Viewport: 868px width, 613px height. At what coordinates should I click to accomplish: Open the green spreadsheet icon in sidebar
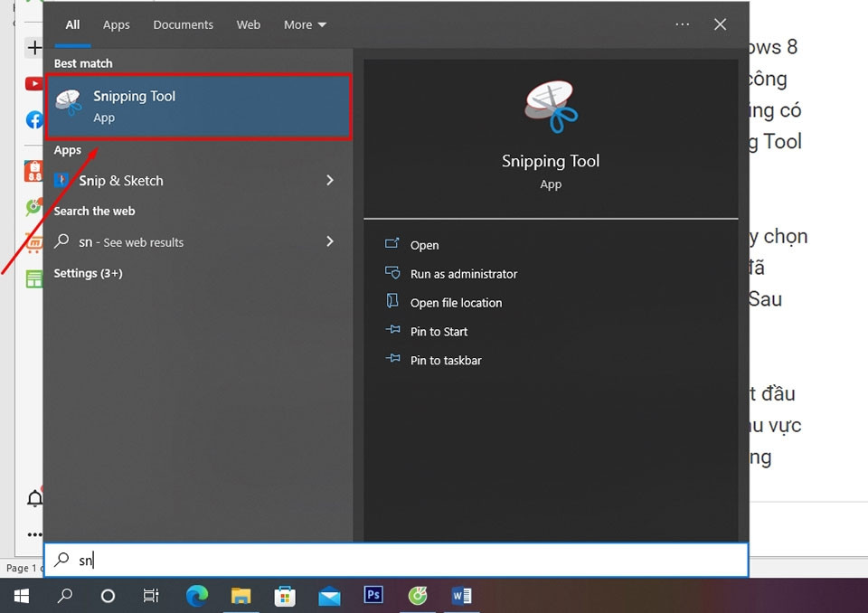pyautogui.click(x=33, y=279)
